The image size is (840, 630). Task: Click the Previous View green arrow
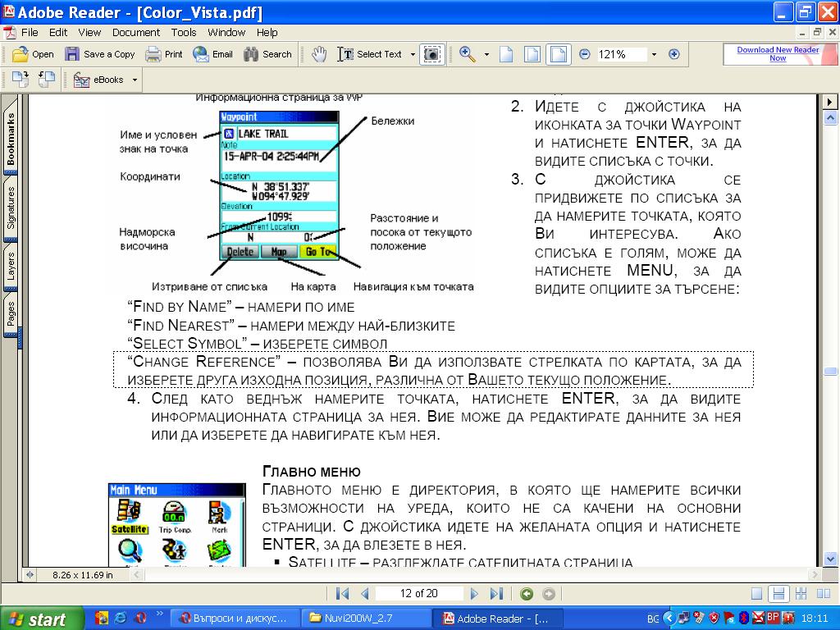click(527, 593)
